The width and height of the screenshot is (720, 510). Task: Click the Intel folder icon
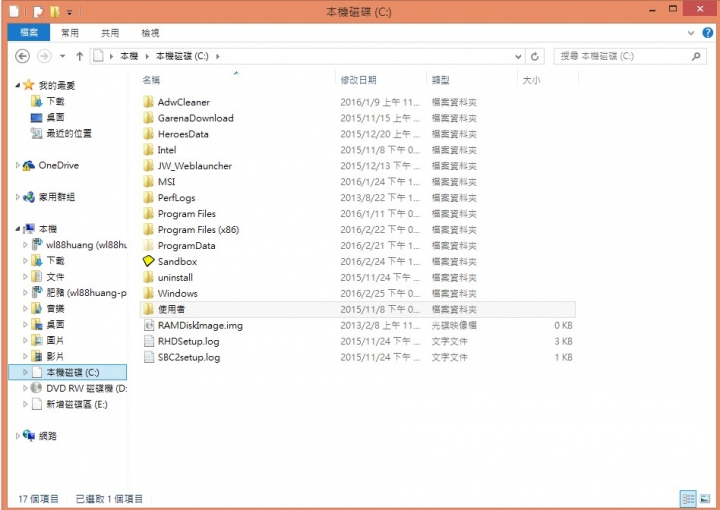[x=148, y=150]
